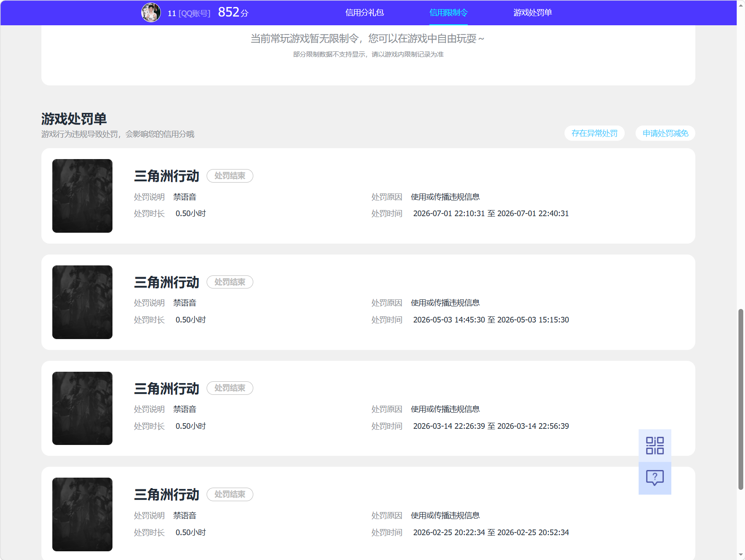The height and width of the screenshot is (560, 745).
Task: Open the help question bubble icon
Action: (x=655, y=478)
